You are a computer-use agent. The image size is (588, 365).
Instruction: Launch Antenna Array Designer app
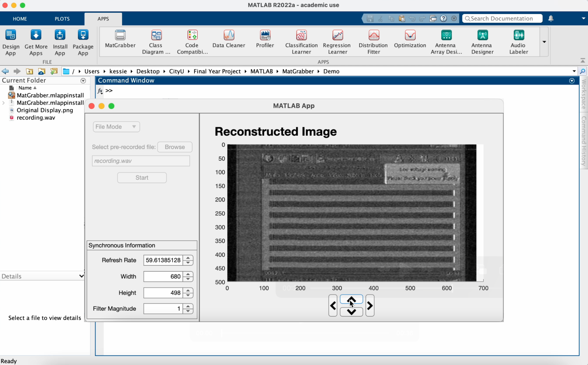coord(446,42)
